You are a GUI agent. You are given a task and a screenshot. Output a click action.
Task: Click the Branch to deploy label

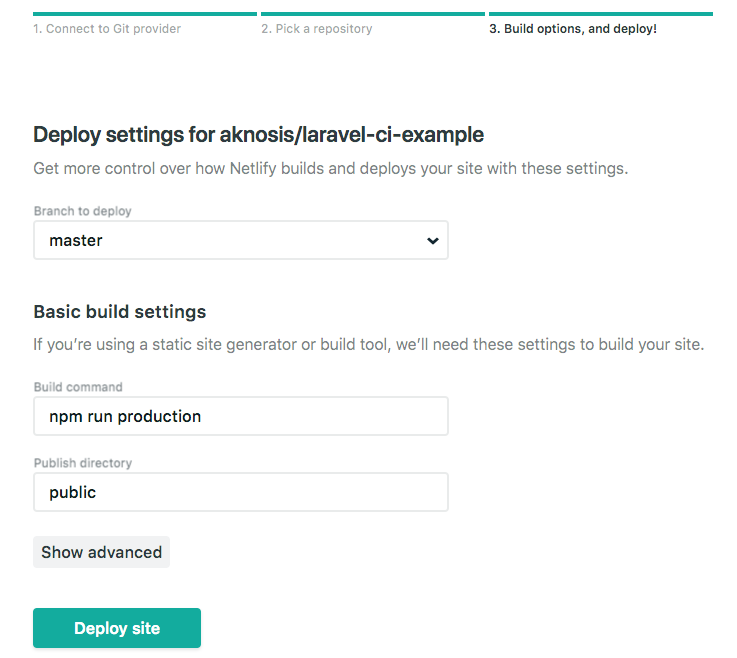82,211
